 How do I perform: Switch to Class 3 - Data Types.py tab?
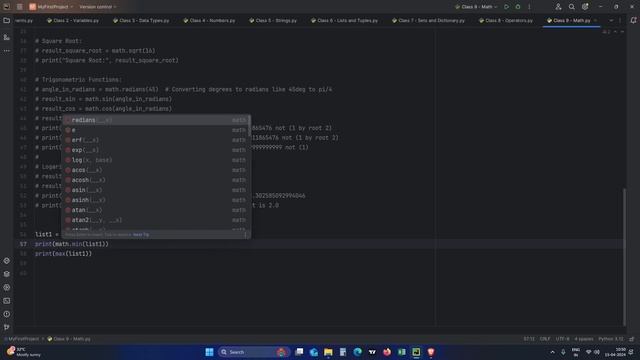(141, 20)
